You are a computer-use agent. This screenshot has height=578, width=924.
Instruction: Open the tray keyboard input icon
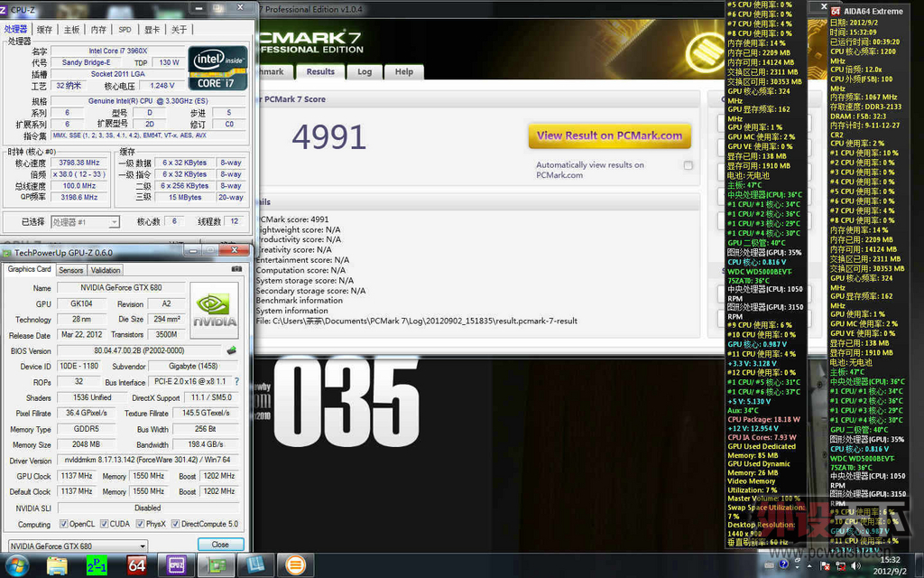click(x=770, y=565)
